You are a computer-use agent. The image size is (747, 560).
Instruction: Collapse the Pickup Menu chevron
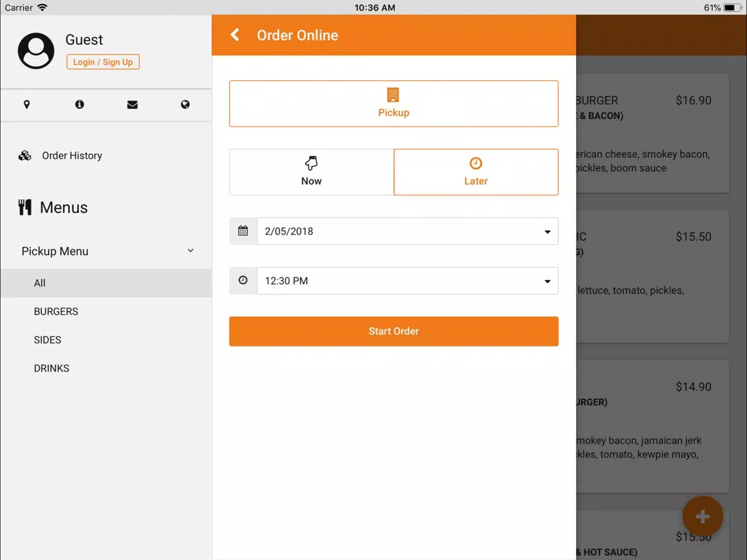pos(191,250)
